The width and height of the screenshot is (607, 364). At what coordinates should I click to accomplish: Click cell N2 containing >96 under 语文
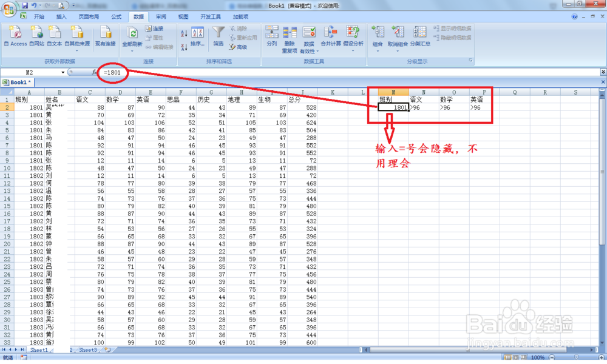point(424,107)
